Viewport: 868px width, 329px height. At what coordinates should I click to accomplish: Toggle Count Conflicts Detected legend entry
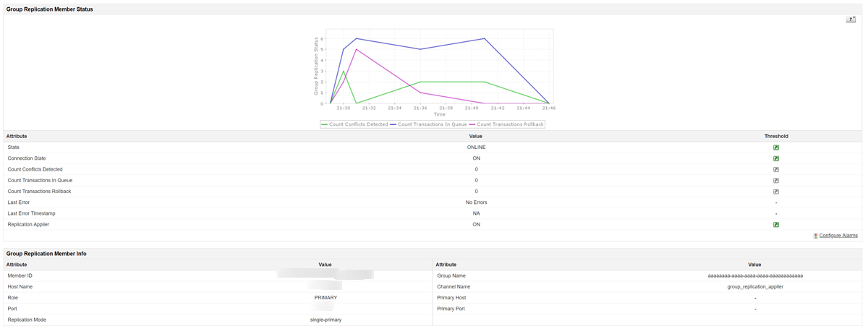[354, 124]
